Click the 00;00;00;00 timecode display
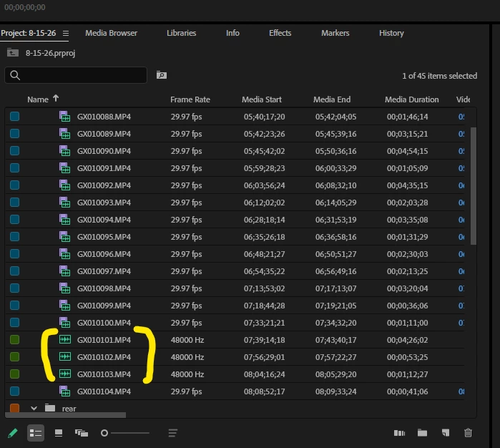This screenshot has width=500, height=448. point(25,7)
